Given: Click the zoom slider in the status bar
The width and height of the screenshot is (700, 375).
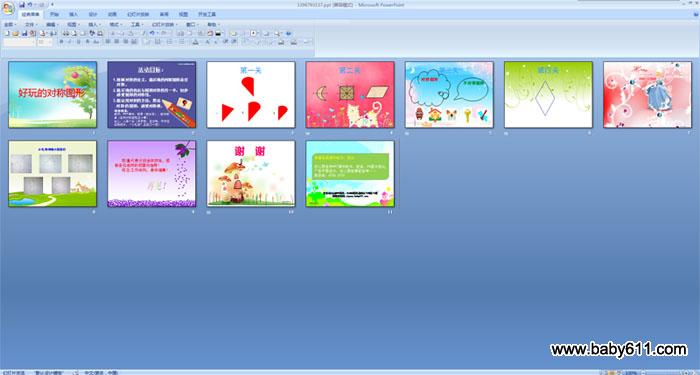Looking at the screenshot, I should click(x=663, y=372).
